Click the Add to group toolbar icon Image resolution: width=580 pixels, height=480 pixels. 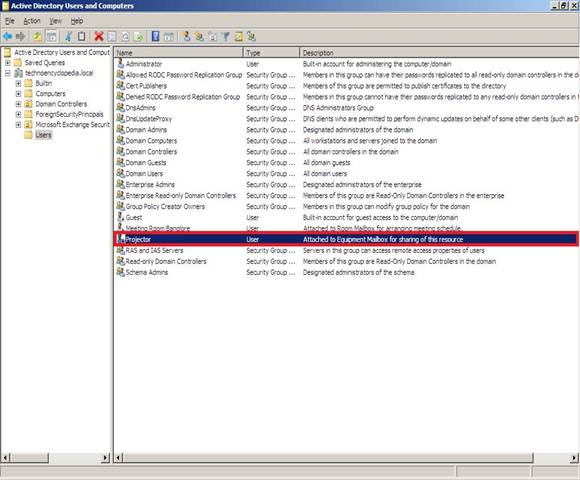[252, 36]
